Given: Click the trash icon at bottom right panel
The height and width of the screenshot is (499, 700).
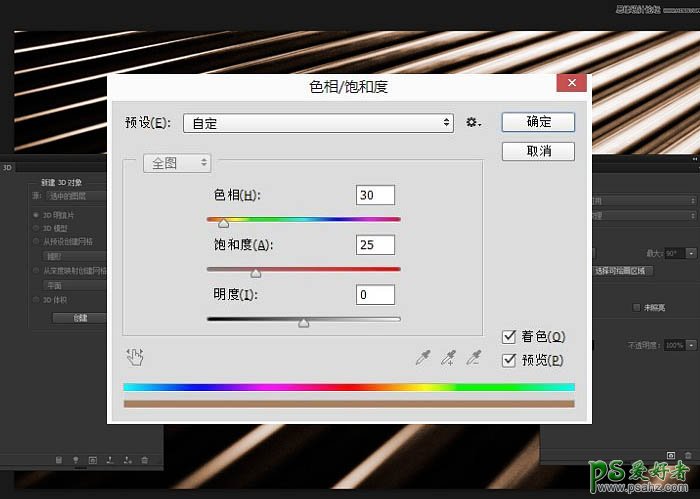Looking at the screenshot, I should pos(687,457).
